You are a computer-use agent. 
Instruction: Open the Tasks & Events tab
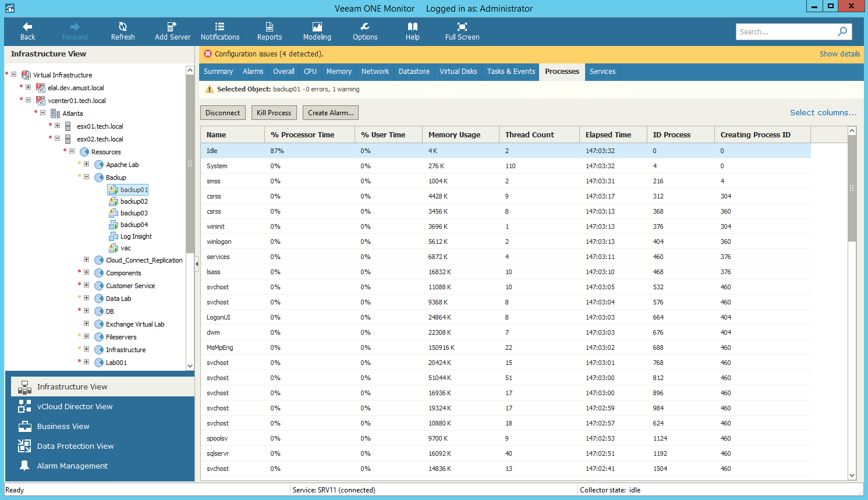point(511,72)
